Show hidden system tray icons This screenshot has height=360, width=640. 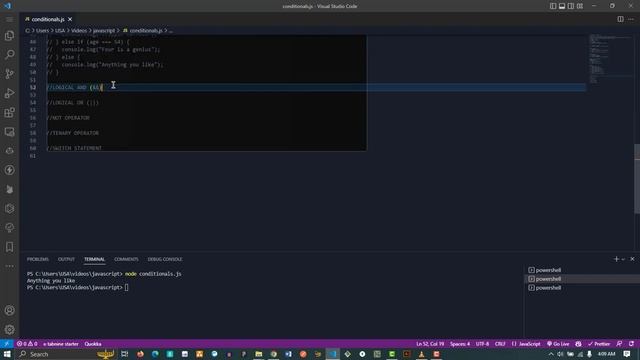(551, 354)
